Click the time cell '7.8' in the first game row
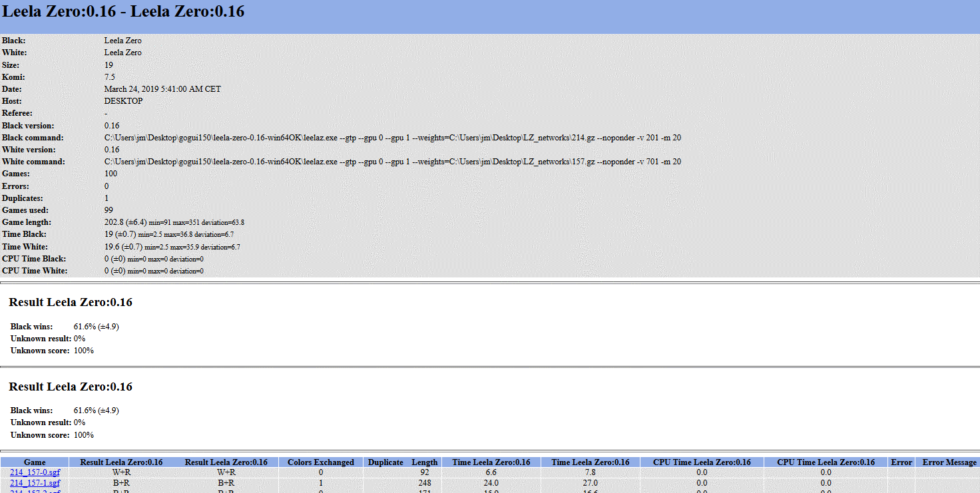 tap(590, 472)
